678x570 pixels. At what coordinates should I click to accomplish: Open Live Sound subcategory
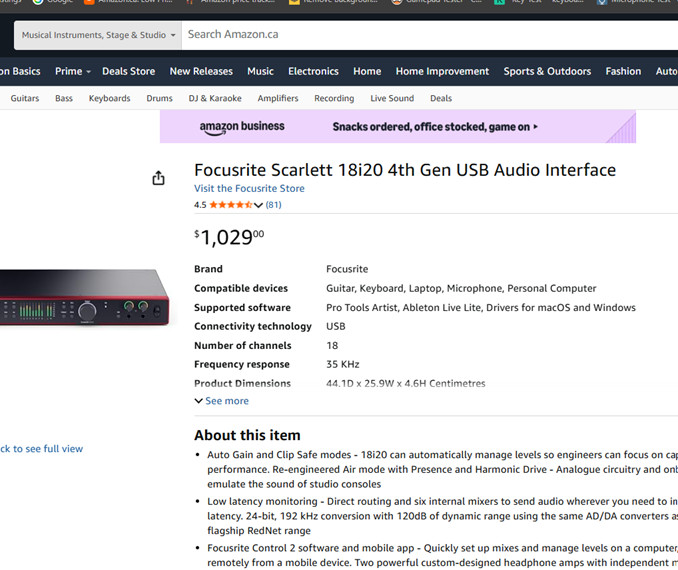[392, 98]
